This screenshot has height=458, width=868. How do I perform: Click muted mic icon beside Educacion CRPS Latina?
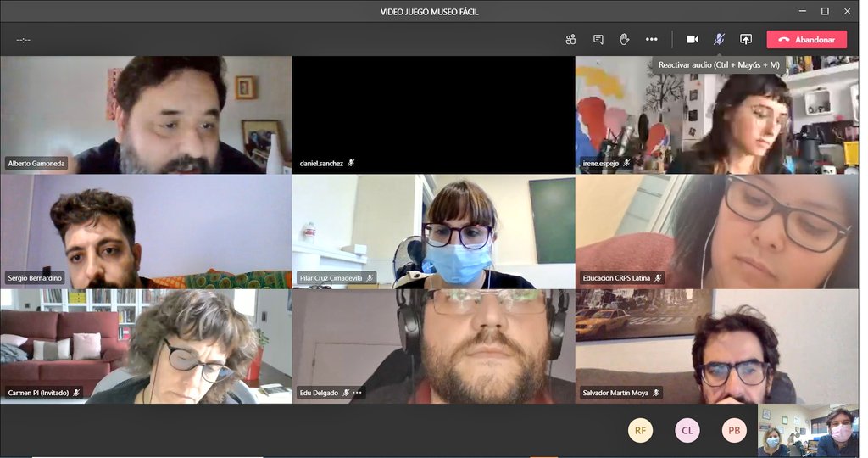point(658,278)
